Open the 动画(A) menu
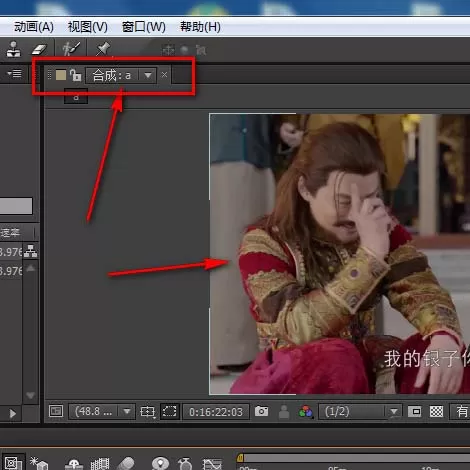This screenshot has height=470, width=470. point(34,27)
